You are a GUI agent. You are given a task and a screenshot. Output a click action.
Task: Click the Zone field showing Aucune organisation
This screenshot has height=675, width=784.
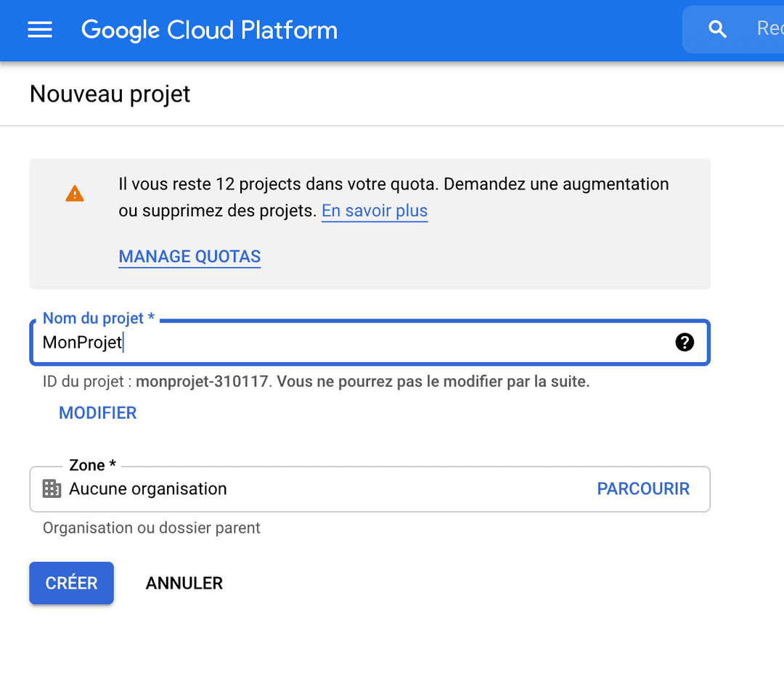pyautogui.click(x=369, y=489)
